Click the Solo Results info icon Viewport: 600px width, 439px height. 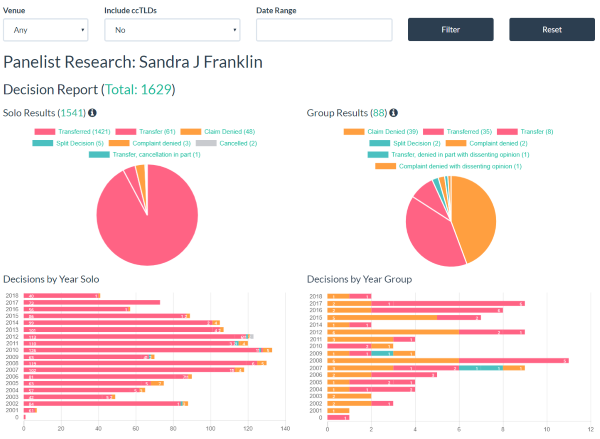pyautogui.click(x=93, y=114)
